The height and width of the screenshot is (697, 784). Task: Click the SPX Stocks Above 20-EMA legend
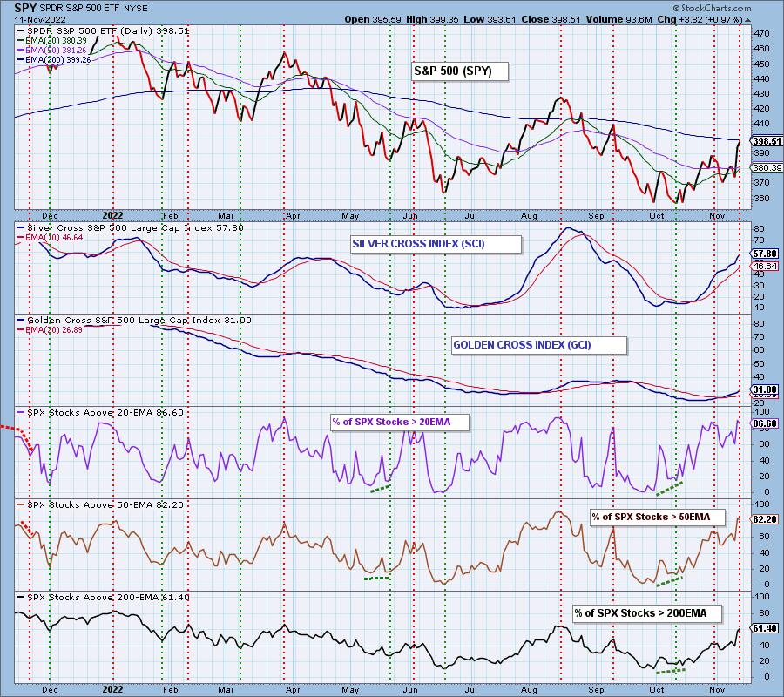100,413
